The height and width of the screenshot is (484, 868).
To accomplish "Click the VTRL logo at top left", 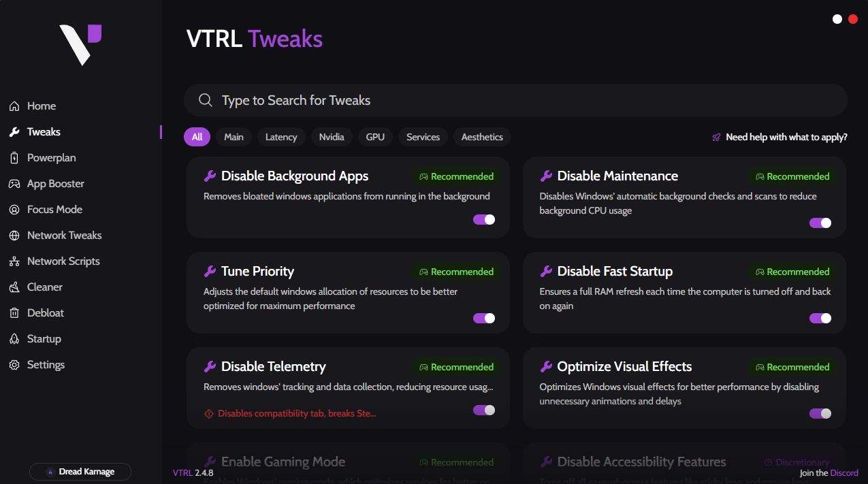I will coord(80,45).
